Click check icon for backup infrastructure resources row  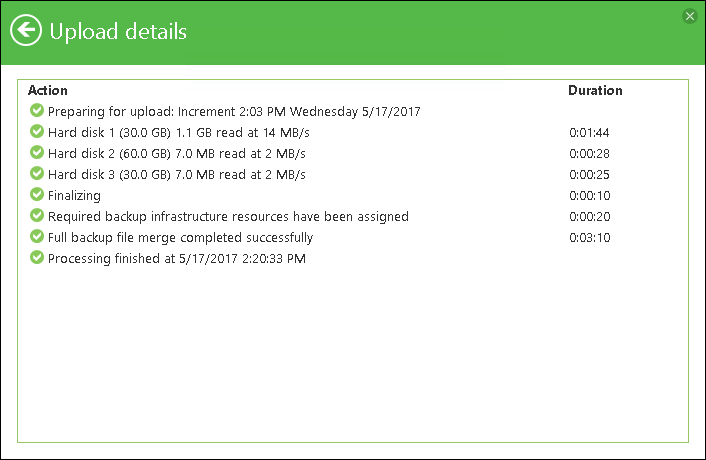point(37,216)
